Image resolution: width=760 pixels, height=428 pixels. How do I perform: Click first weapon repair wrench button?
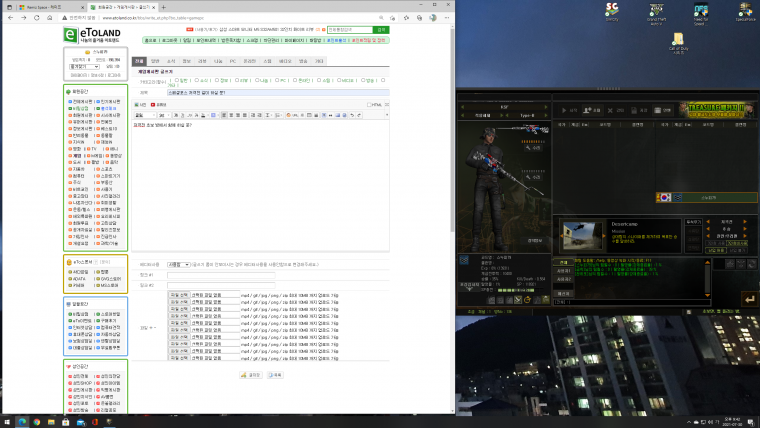(533, 148)
